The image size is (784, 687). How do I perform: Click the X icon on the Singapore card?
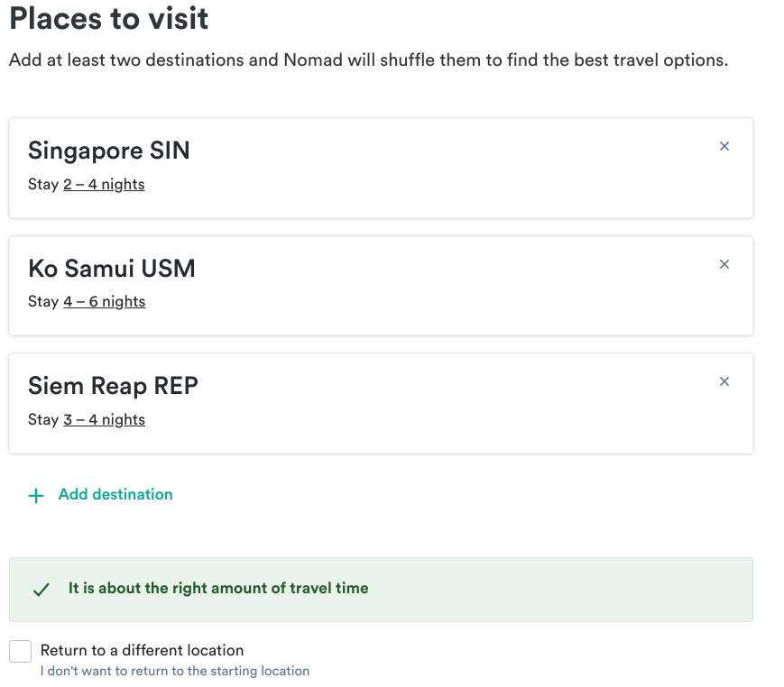pos(724,145)
